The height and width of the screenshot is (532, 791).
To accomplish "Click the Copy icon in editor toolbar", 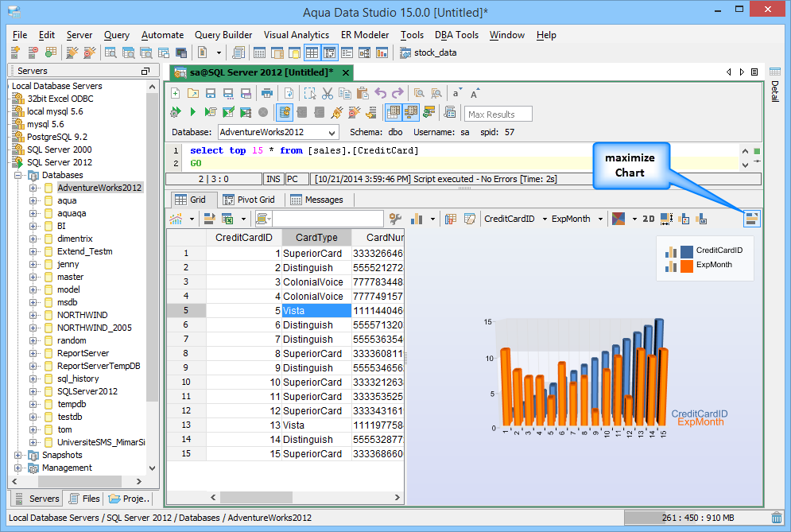I will tap(345, 93).
